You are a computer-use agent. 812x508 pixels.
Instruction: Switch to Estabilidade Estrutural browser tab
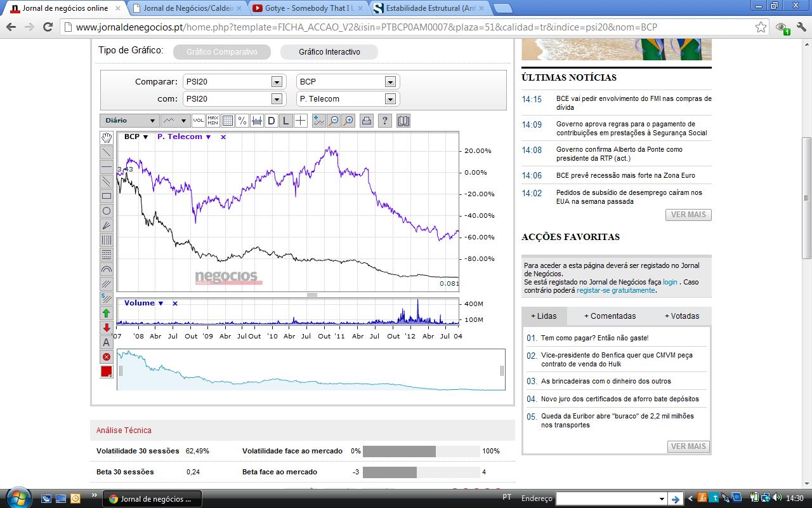(429, 8)
